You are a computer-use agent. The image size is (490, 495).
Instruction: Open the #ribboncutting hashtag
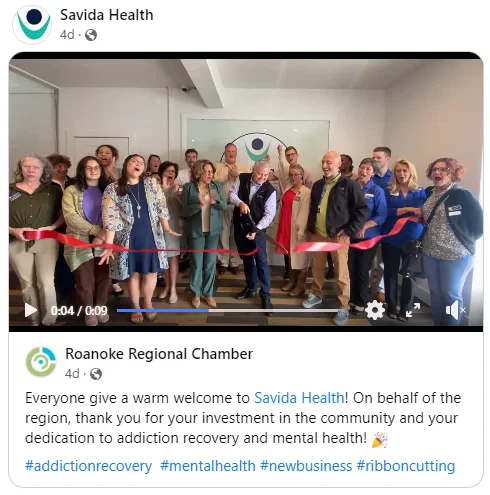pyautogui.click(x=405, y=466)
